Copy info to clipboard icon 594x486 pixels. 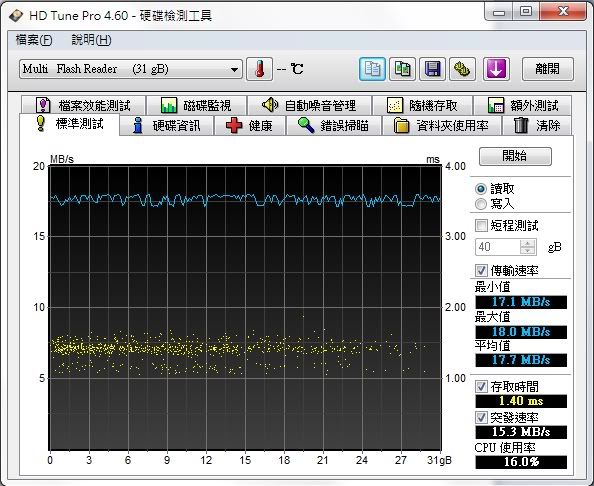(x=372, y=69)
